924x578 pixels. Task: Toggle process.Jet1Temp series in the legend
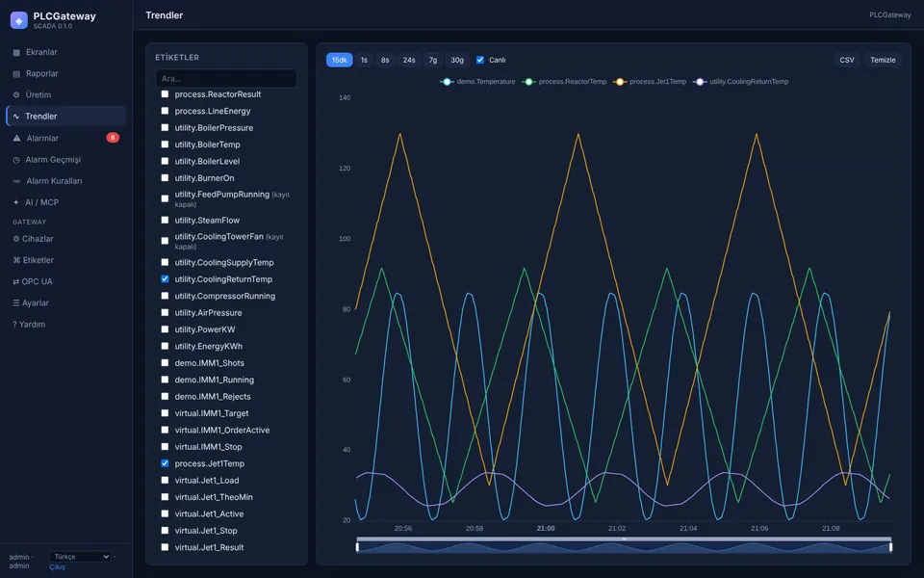coord(650,82)
